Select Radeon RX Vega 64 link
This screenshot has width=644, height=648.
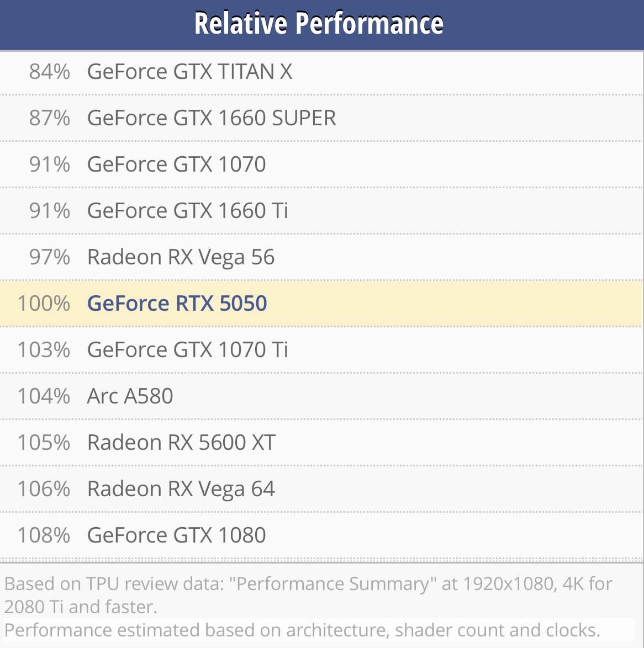pos(181,489)
